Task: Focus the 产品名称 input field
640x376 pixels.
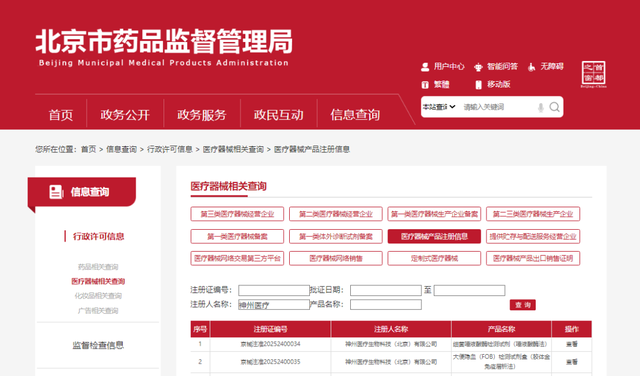Action: pyautogui.click(x=386, y=305)
